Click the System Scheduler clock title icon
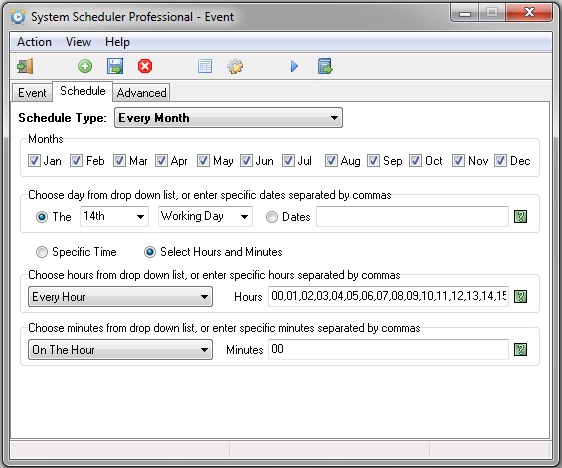Screen dimensions: 562x468 (18, 16)
